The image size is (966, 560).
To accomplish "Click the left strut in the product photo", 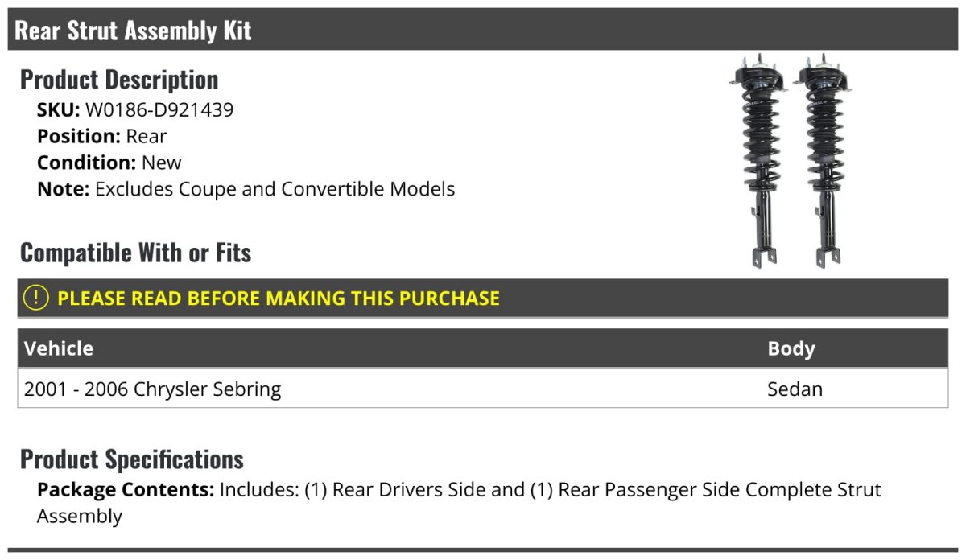I will 757,161.
